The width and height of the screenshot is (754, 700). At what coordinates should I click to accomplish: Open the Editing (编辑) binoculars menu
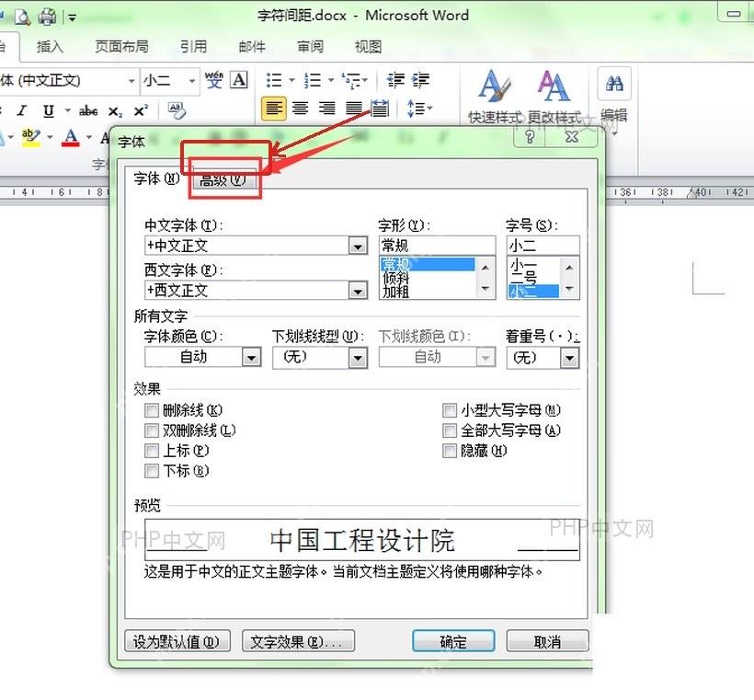tap(614, 97)
